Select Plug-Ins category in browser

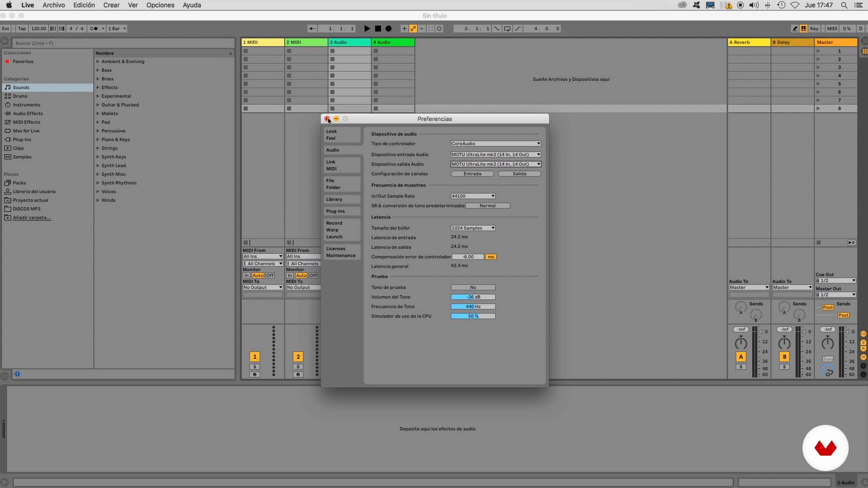(47, 140)
